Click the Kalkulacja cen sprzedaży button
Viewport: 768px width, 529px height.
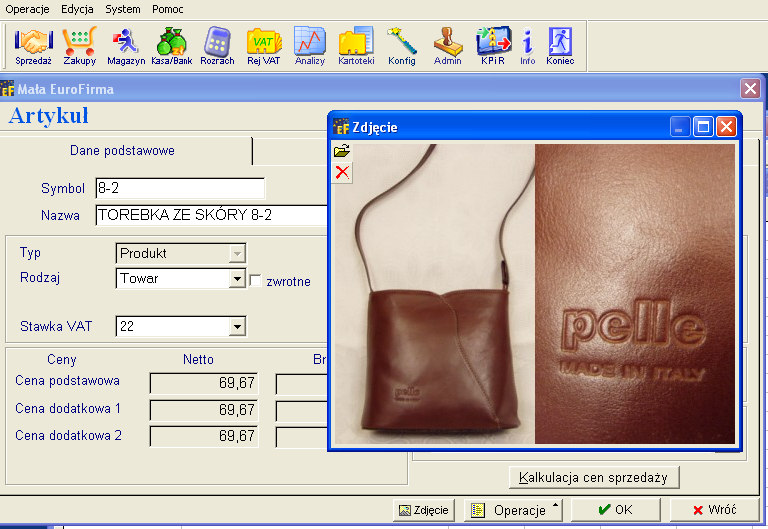click(x=594, y=478)
